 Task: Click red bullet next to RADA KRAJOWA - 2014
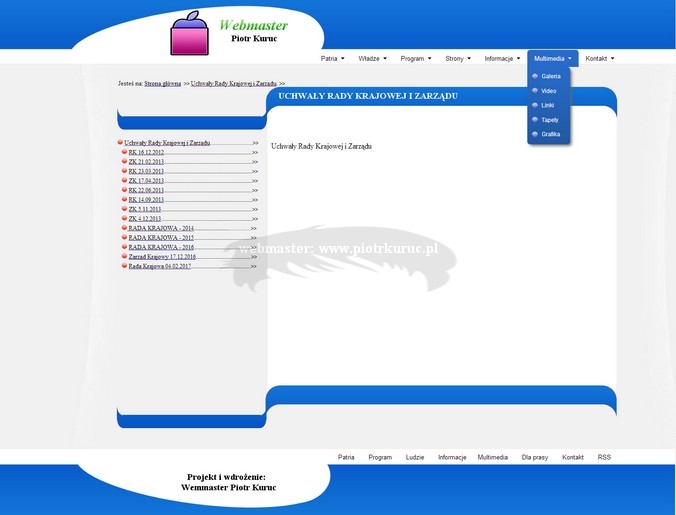[125, 228]
